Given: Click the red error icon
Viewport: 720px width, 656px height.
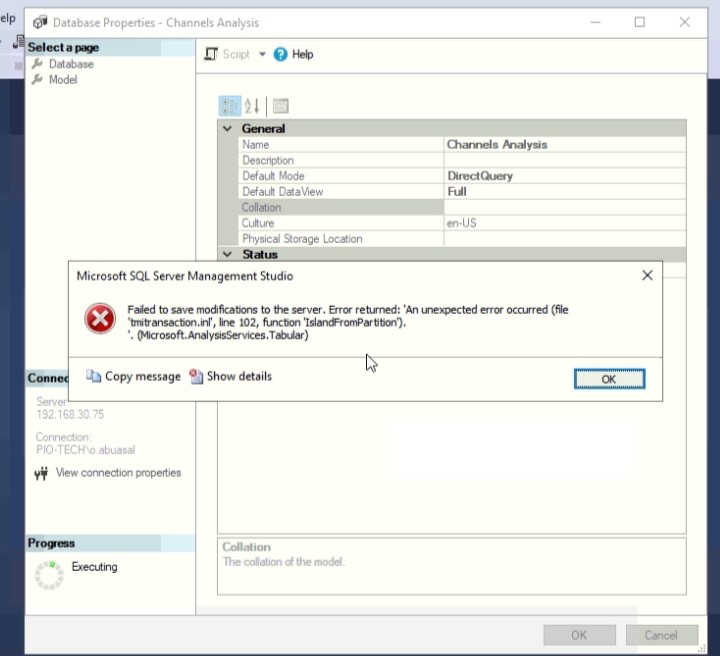Looking at the screenshot, I should pyautogui.click(x=100, y=319).
